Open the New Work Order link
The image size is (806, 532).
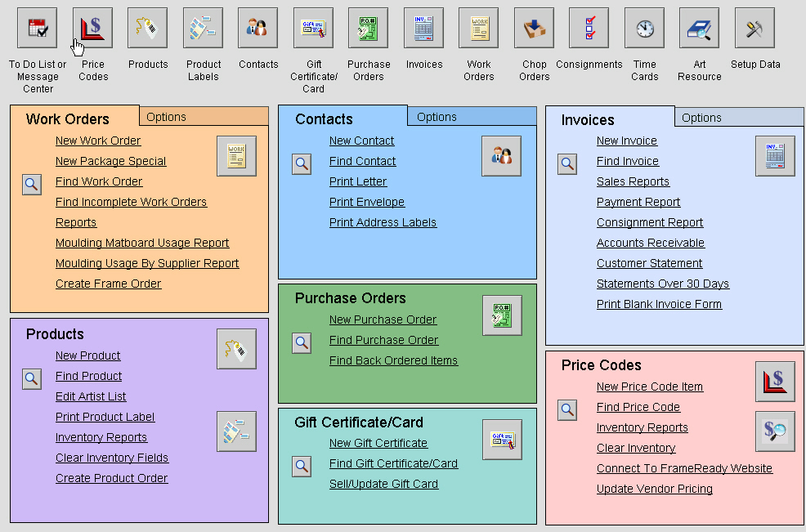pos(97,140)
